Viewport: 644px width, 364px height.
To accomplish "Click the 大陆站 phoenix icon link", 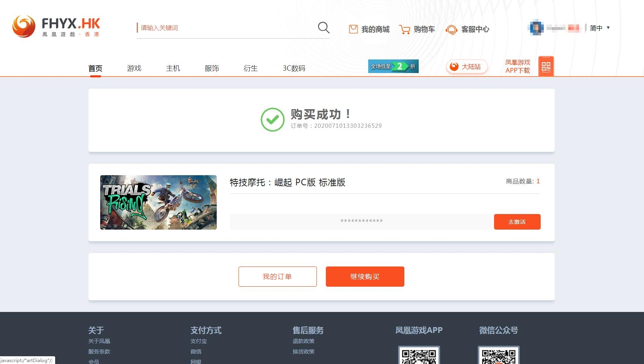I will (454, 67).
